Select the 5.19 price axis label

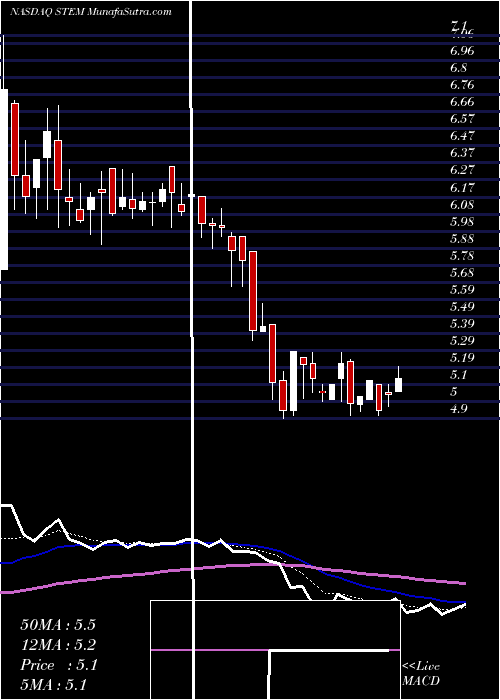pyautogui.click(x=462, y=358)
